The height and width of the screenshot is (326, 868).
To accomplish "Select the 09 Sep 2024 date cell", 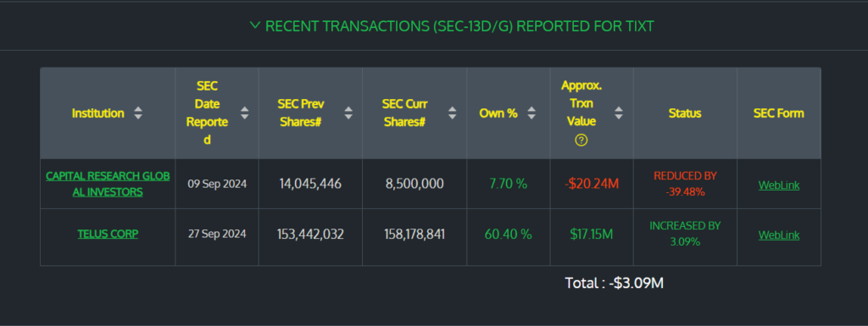I will (x=217, y=184).
